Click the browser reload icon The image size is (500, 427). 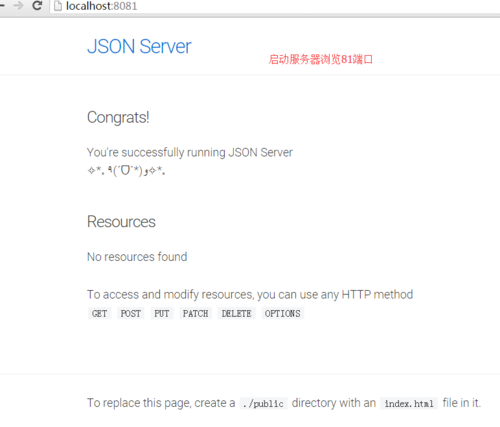pyautogui.click(x=37, y=5)
